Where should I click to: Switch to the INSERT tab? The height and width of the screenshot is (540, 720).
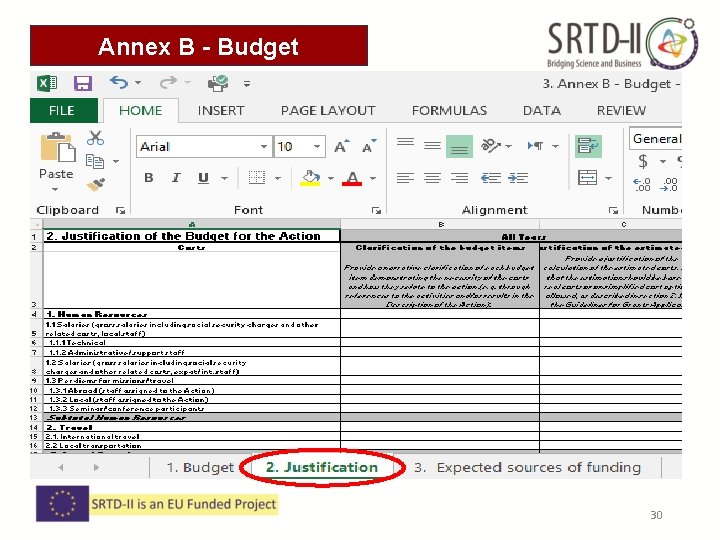coord(221,111)
